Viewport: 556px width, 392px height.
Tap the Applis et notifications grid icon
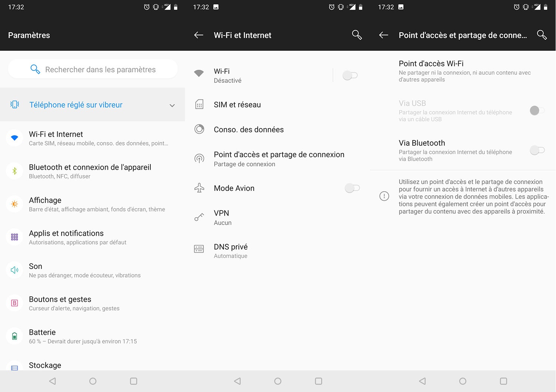[x=14, y=237]
